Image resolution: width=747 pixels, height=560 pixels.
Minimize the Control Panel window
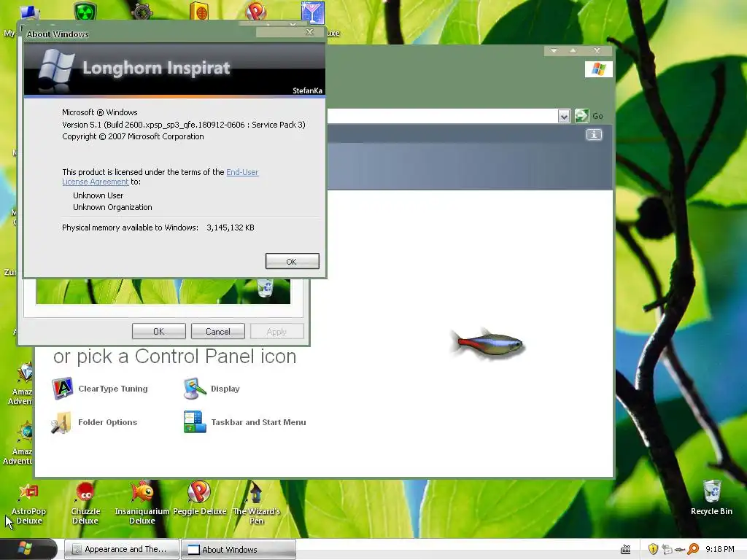[x=554, y=50]
